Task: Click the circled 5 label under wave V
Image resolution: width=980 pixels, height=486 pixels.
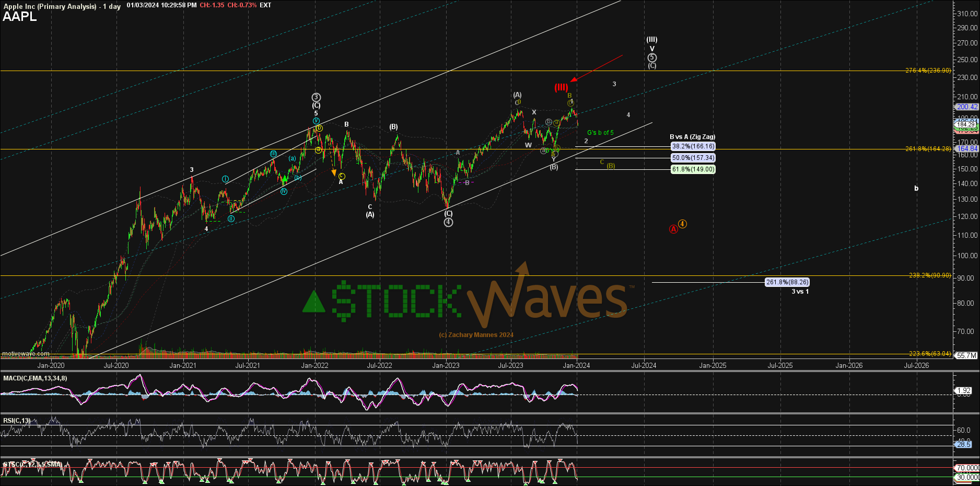Action: 652,57
